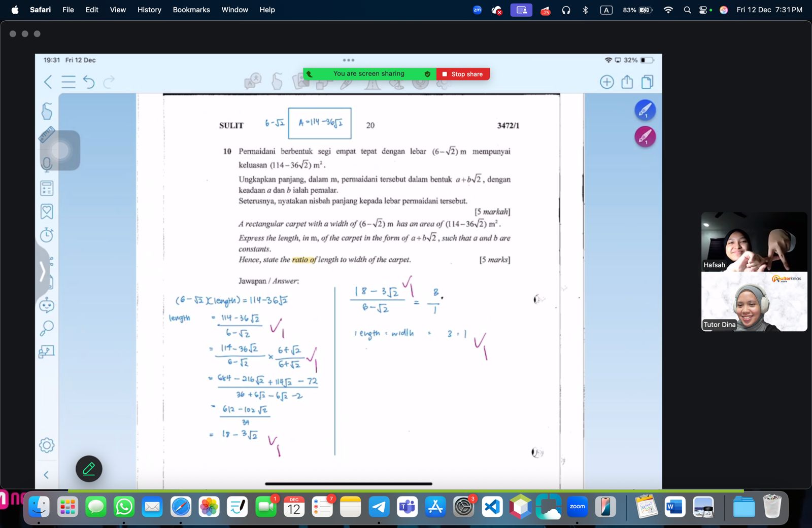Open Zoom app from the dock
Image resolution: width=812 pixels, height=528 pixels.
(x=577, y=506)
